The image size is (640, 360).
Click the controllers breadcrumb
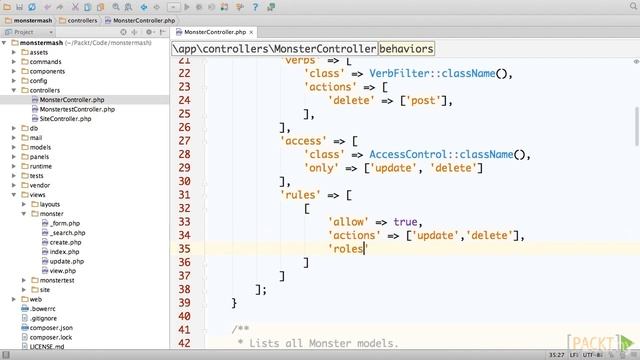click(x=78, y=20)
